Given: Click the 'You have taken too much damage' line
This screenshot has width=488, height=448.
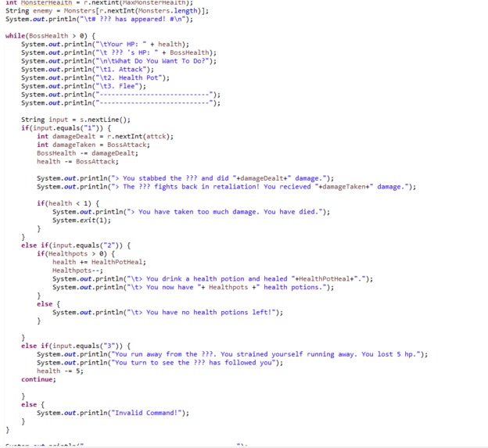Looking at the screenshot, I should click(x=192, y=212).
